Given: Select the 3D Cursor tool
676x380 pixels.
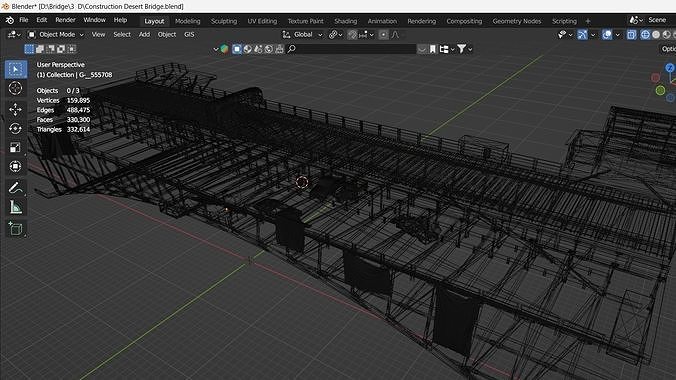Looking at the screenshot, I should pos(16,88).
